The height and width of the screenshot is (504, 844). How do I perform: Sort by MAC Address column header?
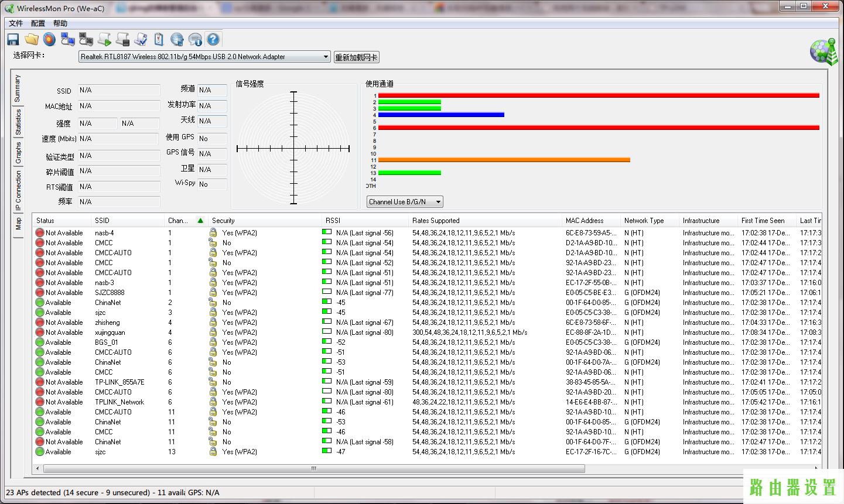coord(592,221)
